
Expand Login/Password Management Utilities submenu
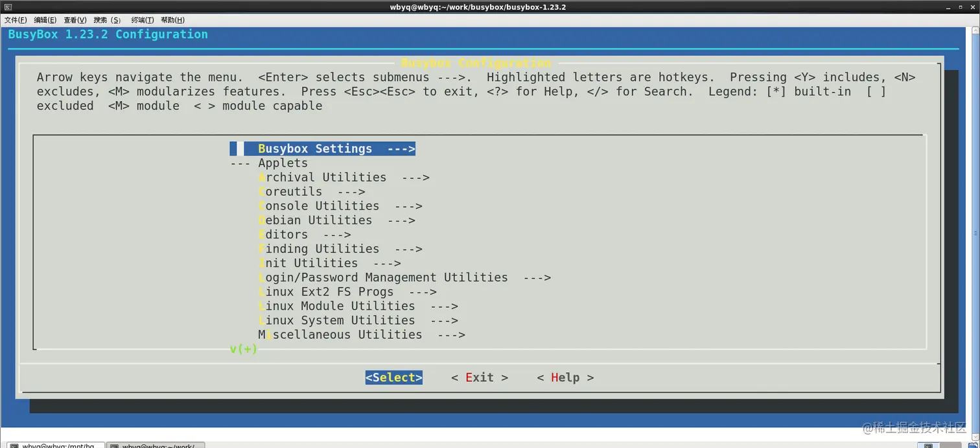click(404, 277)
